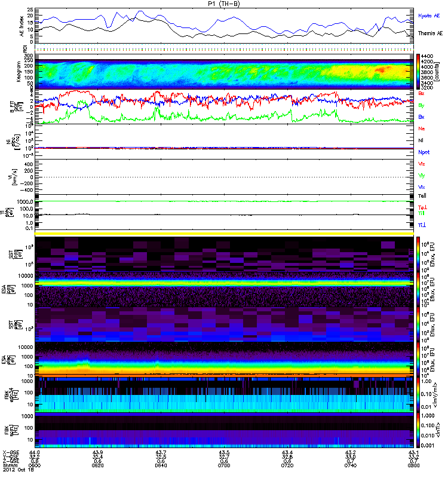Click the green Viy velocity legend label
The width and height of the screenshot is (448, 478).
point(422,175)
